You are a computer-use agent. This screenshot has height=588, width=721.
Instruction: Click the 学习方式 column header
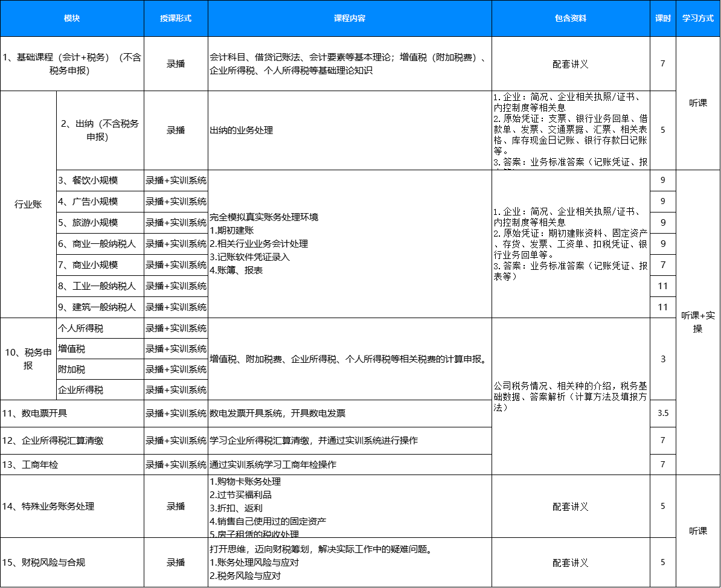point(698,18)
